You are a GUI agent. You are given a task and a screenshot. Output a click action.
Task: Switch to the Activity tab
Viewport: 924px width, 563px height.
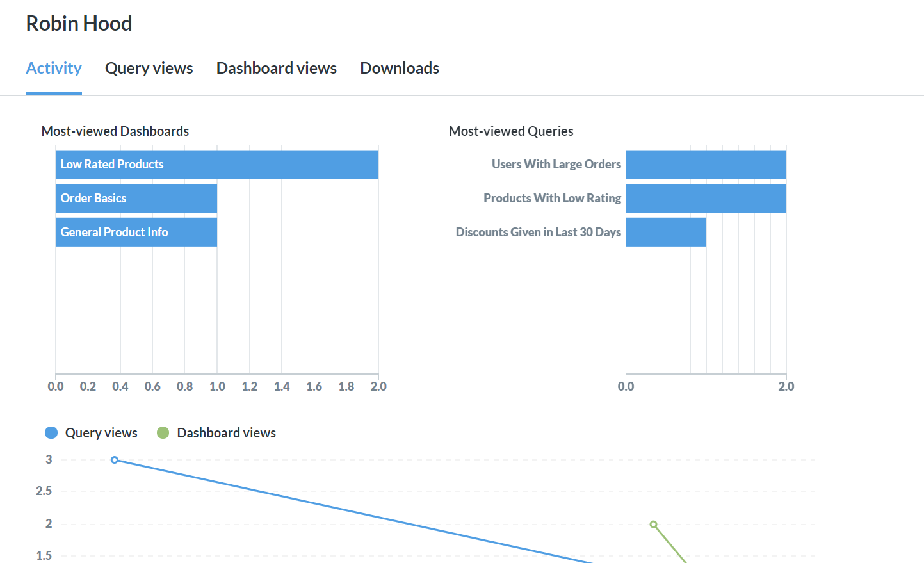click(x=54, y=69)
